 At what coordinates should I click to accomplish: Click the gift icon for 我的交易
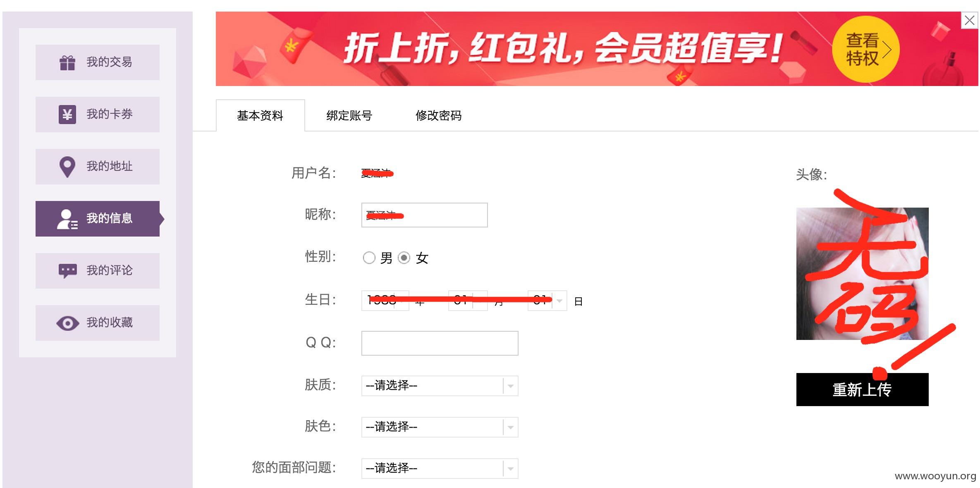tap(67, 62)
